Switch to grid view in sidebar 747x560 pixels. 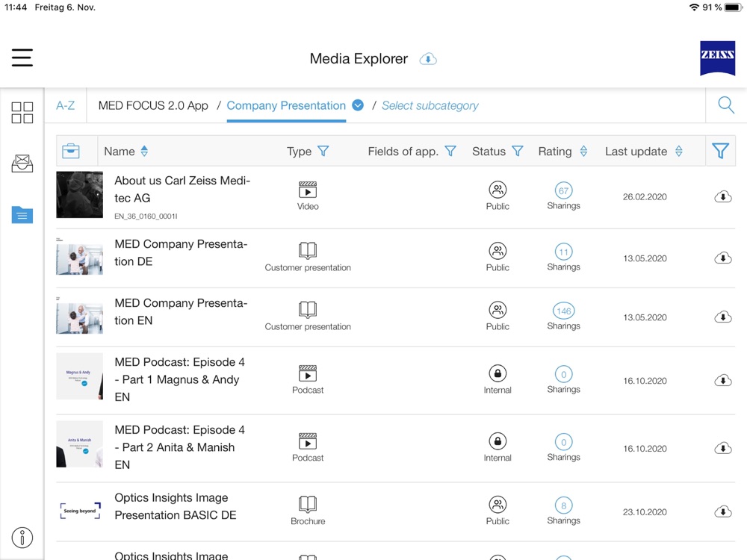click(x=22, y=113)
